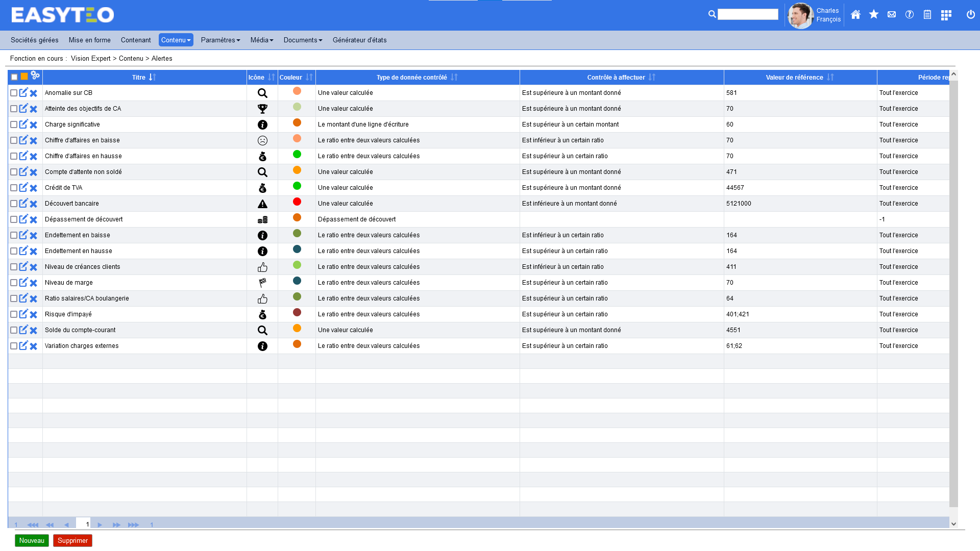Click the help question mark icon

pyautogui.click(x=910, y=15)
